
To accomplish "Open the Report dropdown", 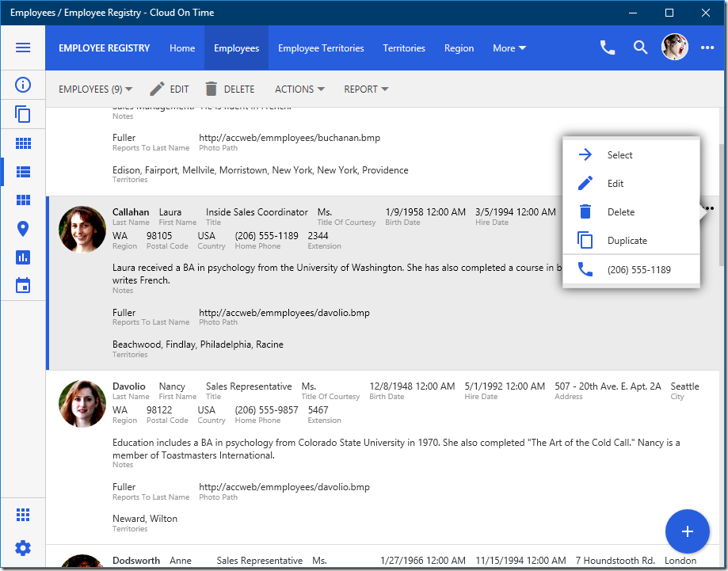I will pos(366,89).
